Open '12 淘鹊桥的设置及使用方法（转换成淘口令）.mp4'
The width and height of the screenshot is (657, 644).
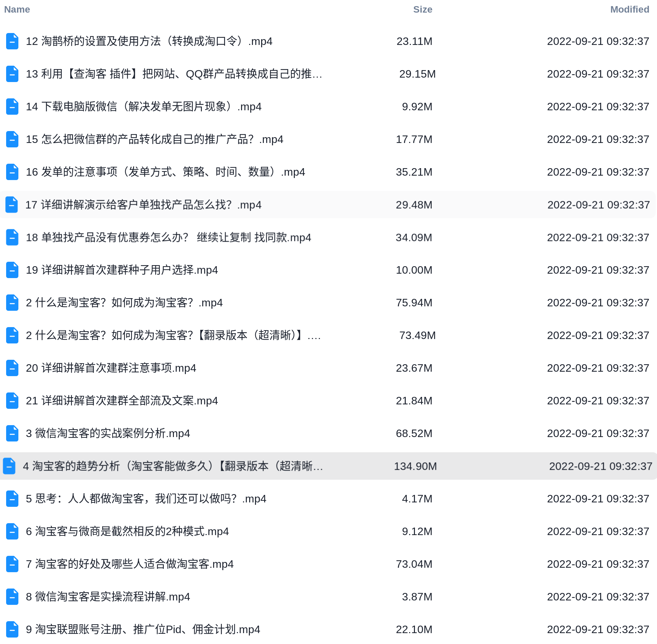149,41
